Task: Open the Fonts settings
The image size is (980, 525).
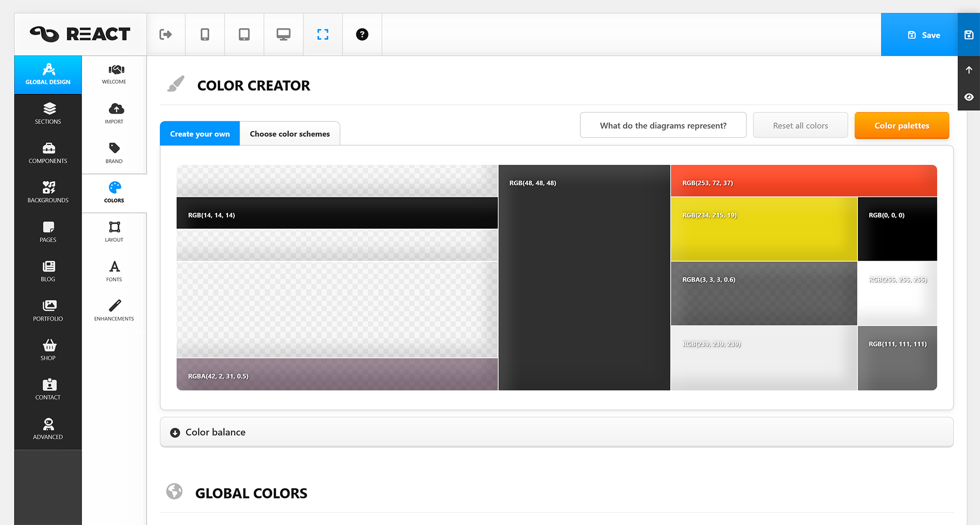Action: (114, 270)
